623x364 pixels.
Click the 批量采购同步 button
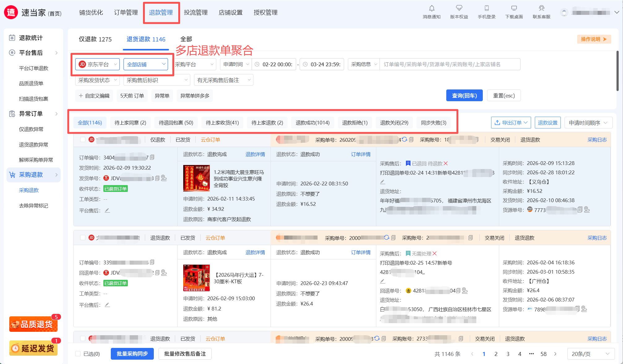point(132,354)
